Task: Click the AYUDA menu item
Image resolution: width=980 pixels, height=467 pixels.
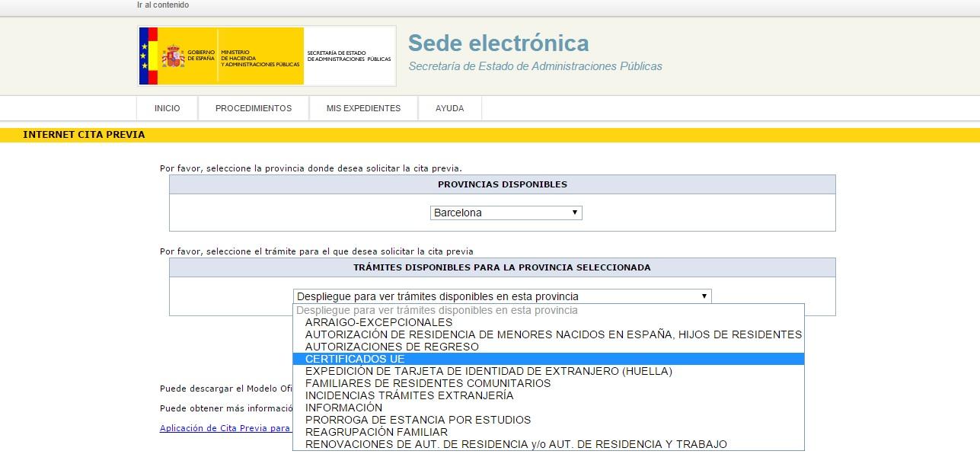Action: click(x=449, y=108)
